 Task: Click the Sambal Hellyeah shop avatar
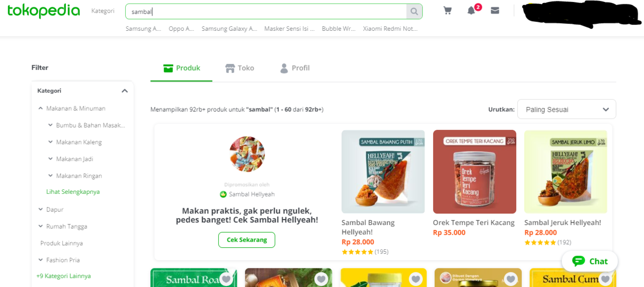click(247, 154)
